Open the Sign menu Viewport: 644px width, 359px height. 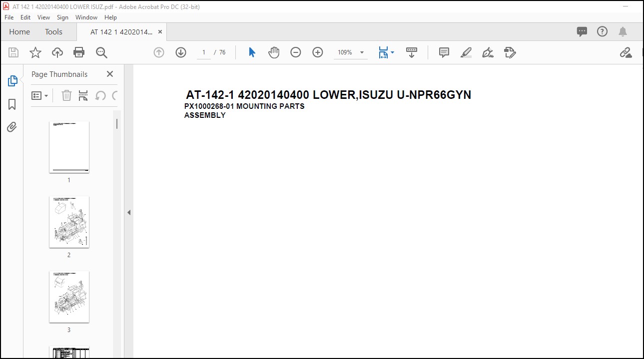62,17
